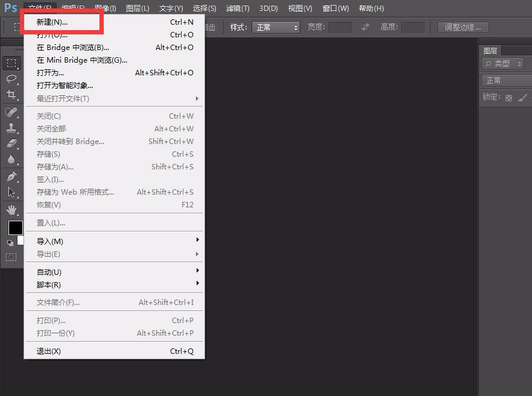Viewport: 532px width, 396px height.
Task: Expand the 导入(M) submenu
Action: (x=114, y=241)
